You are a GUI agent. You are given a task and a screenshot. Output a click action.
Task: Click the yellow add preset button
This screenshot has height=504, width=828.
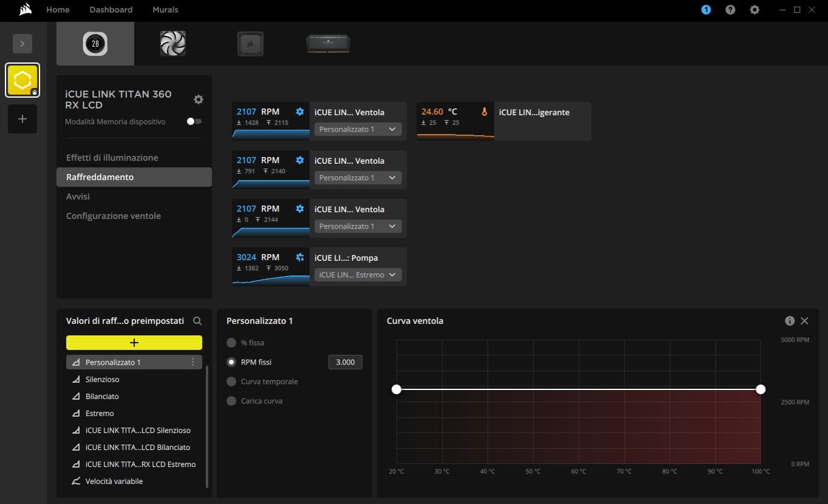point(134,343)
